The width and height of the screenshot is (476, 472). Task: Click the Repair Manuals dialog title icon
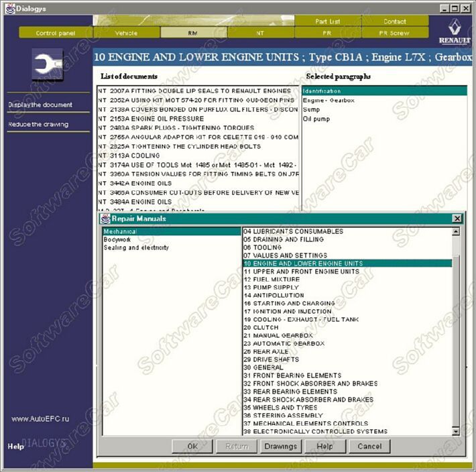click(105, 219)
